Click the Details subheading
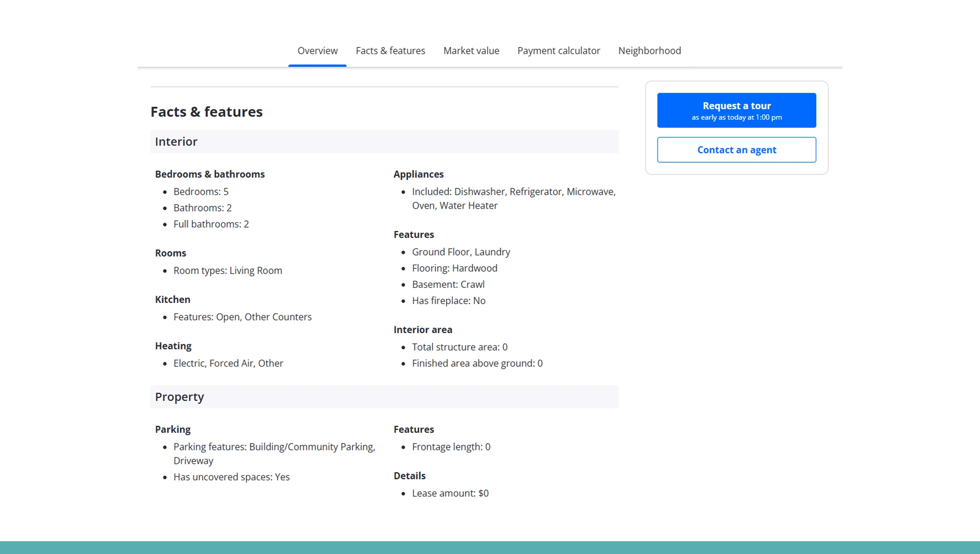The width and height of the screenshot is (980, 554). (410, 476)
